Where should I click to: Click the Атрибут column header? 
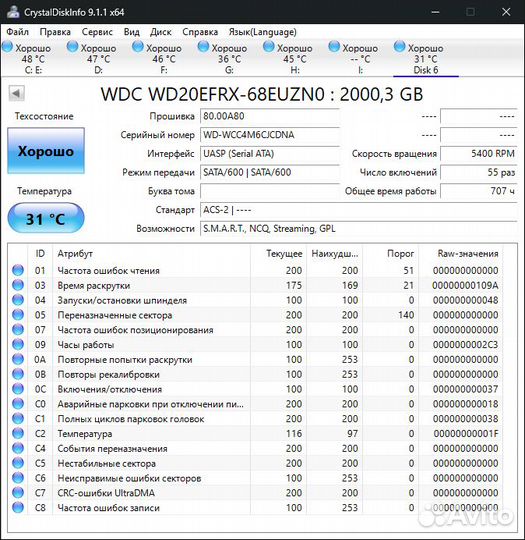(152, 254)
